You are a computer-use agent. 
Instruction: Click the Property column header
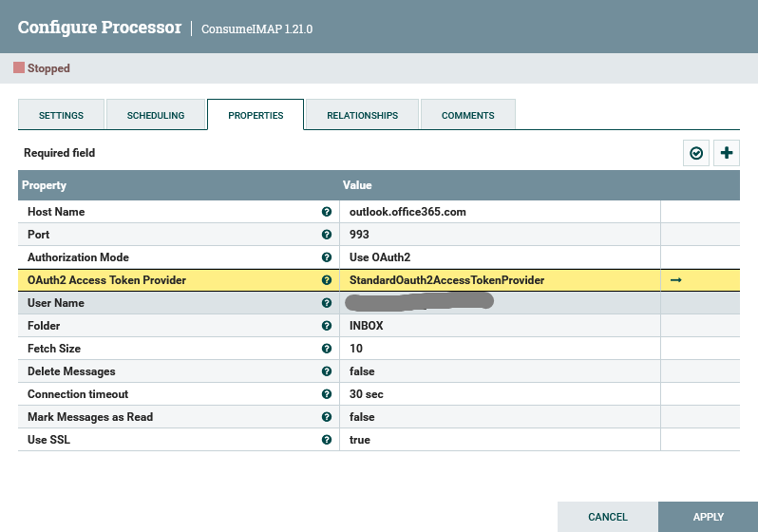tap(44, 185)
